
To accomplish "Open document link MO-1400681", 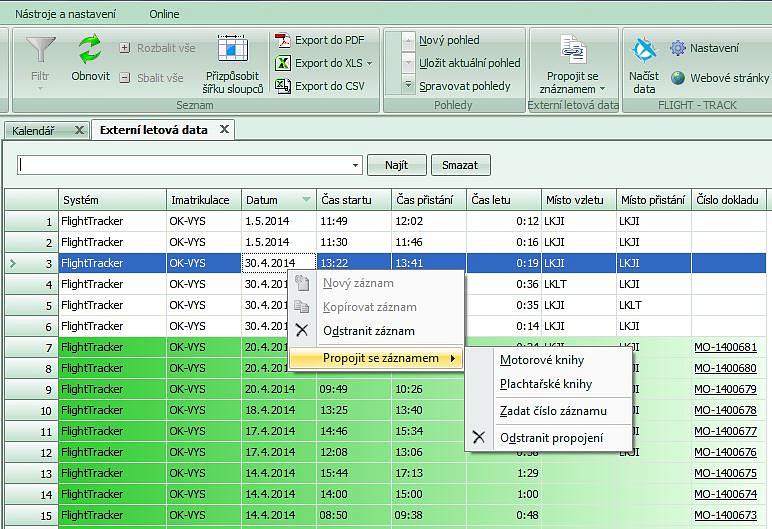I will [725, 347].
